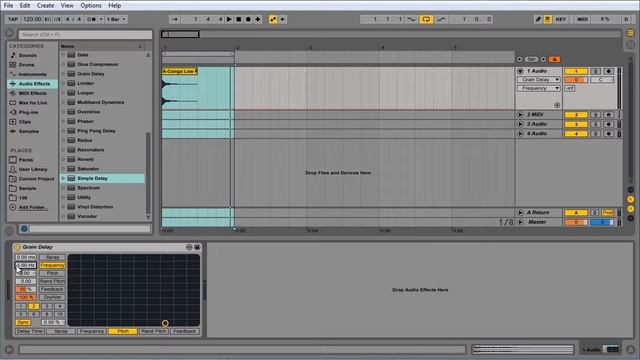This screenshot has width=640, height=360.
Task: Expand the Ping Pong Delay item
Action: (63, 131)
